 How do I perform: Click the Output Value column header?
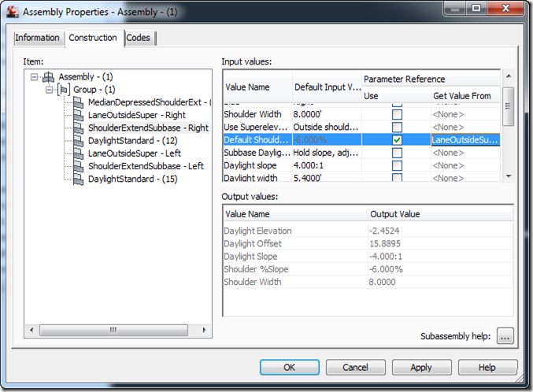(x=441, y=214)
